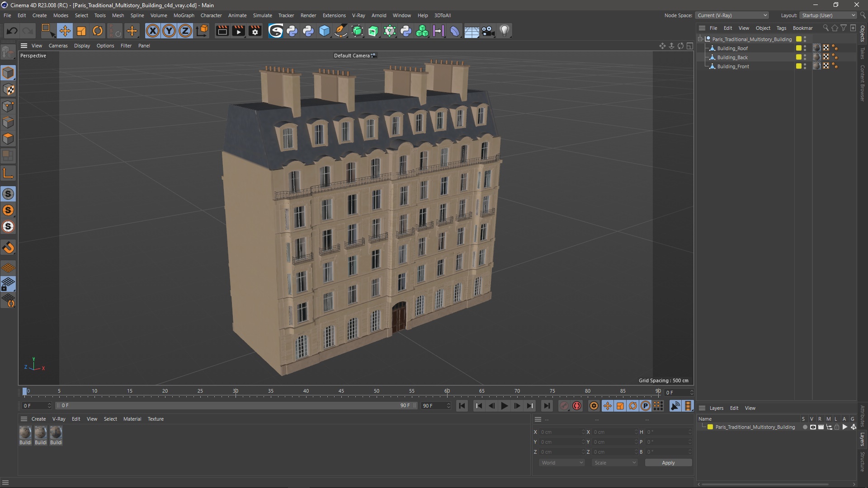
Task: Select Polygons mode in left toolbar
Action: pos(8,139)
